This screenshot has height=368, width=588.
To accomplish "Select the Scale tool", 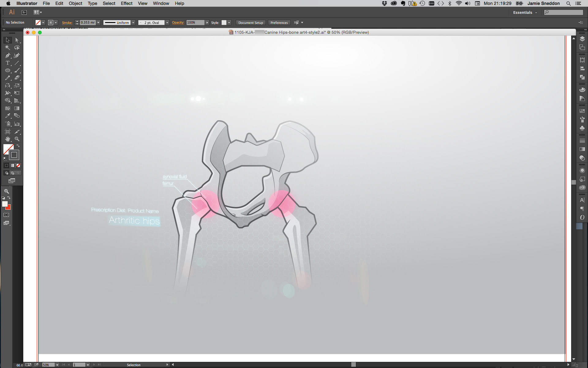I will pyautogui.click(x=17, y=86).
